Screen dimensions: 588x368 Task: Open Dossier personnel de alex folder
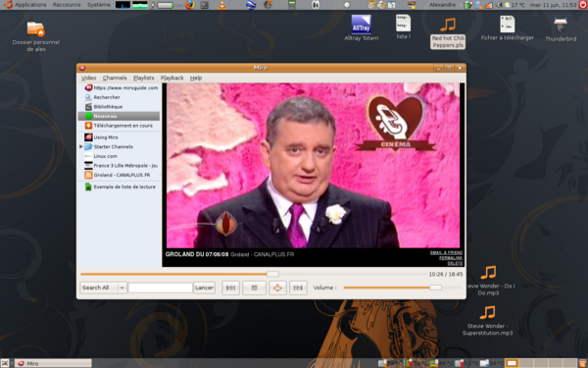[36, 36]
